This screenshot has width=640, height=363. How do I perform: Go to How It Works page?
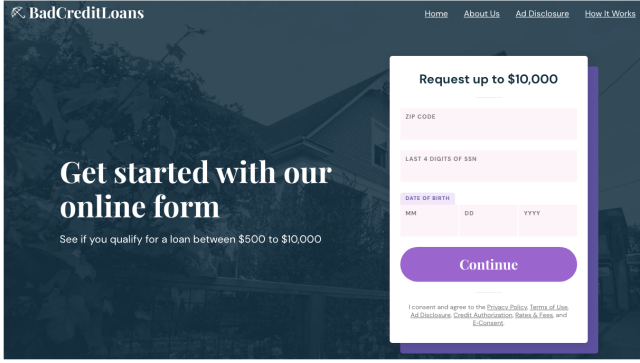610,14
